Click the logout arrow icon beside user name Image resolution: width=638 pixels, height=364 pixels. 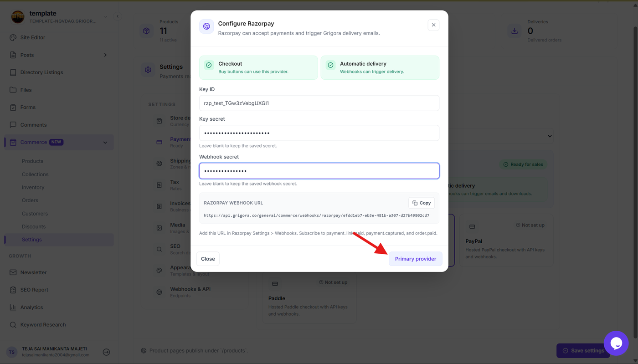pyautogui.click(x=106, y=352)
